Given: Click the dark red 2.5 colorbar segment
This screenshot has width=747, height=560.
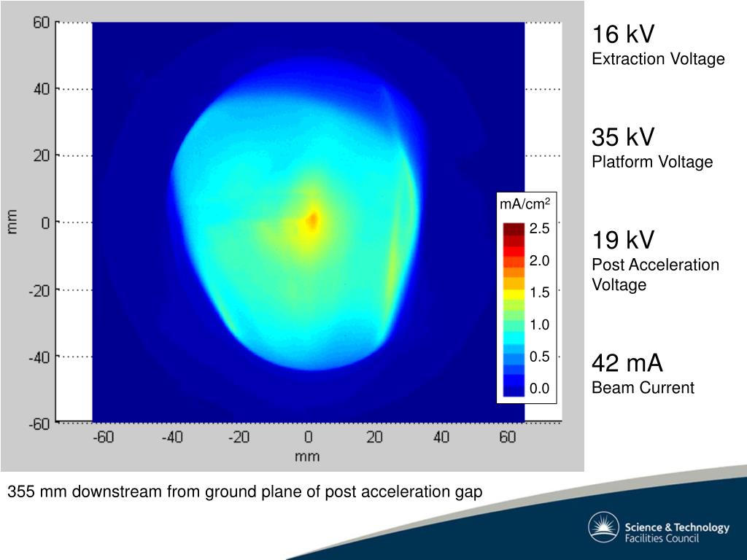Looking at the screenshot, I should pos(514,229).
